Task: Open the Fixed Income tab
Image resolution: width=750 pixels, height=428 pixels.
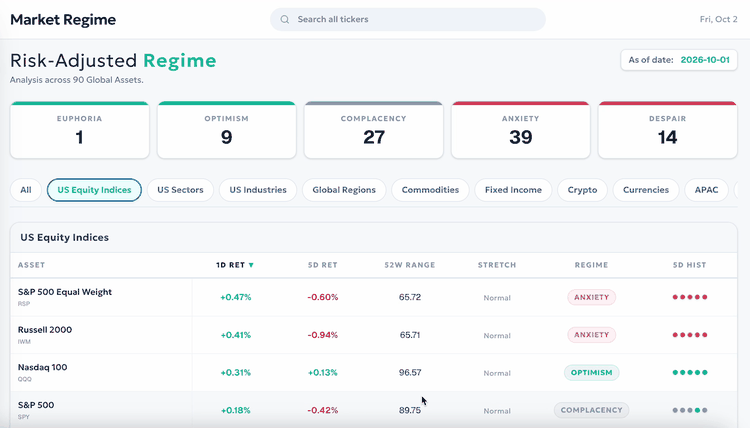Action: point(513,190)
